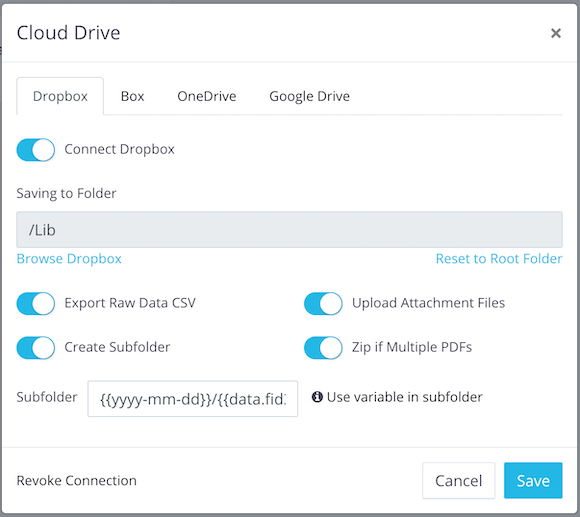Click the Saving to Folder label
The image size is (580, 517).
[66, 193]
